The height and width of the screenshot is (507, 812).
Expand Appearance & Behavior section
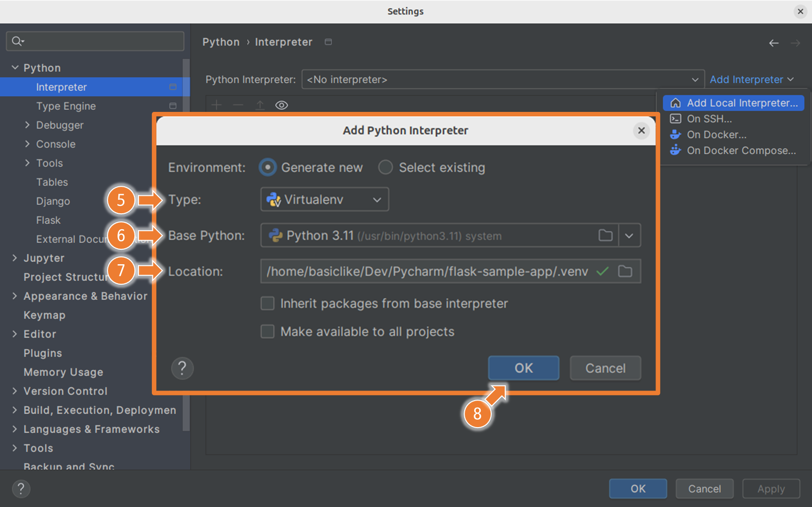tap(15, 296)
